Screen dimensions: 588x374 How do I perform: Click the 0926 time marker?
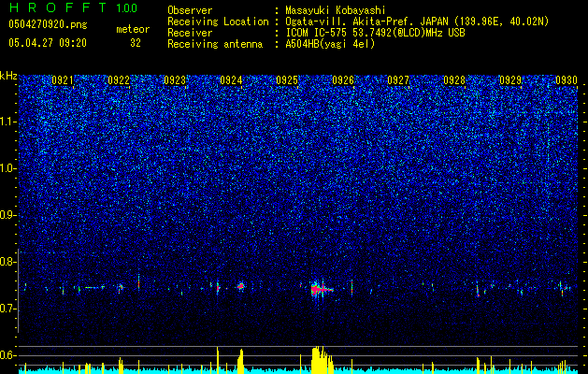coord(343,80)
